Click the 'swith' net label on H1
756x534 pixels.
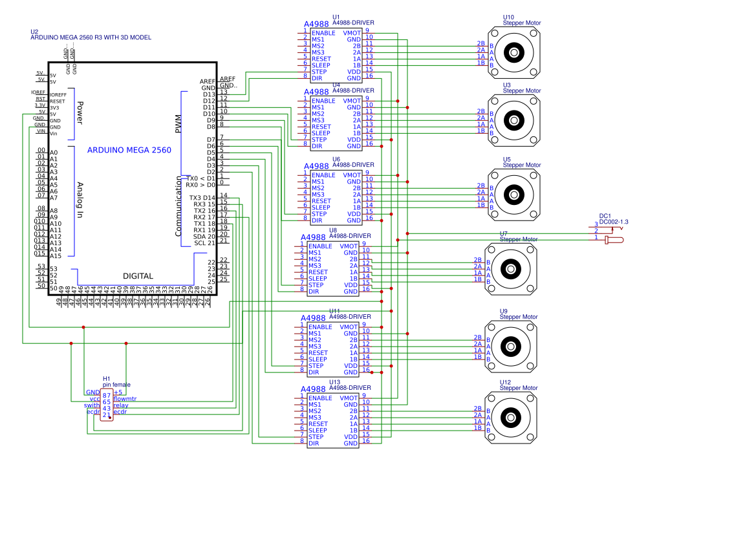92,405
